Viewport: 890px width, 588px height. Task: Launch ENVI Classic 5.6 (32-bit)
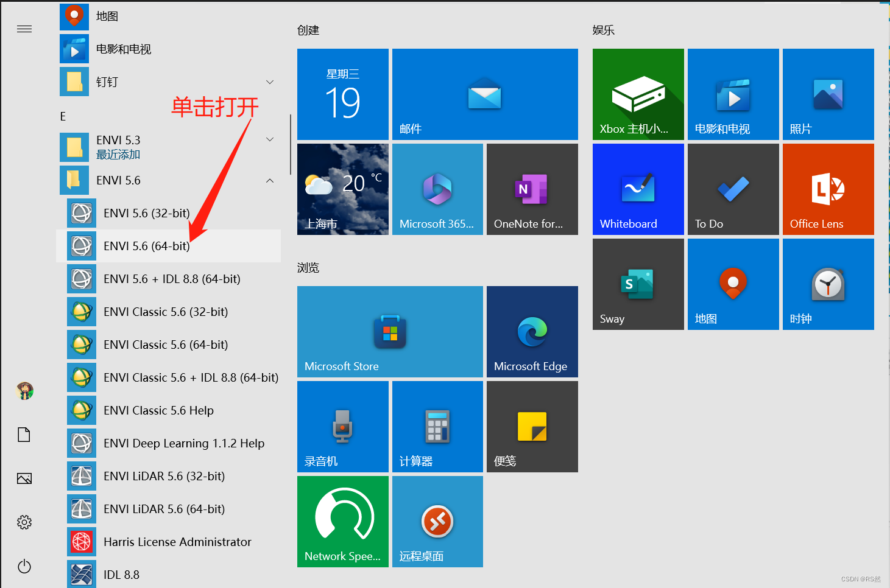point(168,312)
